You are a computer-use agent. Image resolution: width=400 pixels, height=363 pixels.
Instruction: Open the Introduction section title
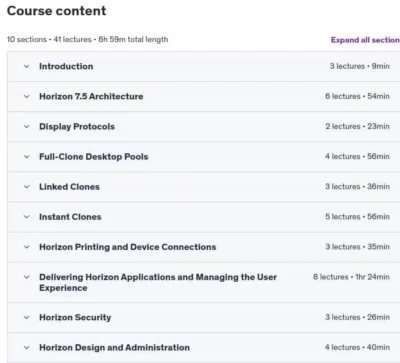(x=66, y=66)
